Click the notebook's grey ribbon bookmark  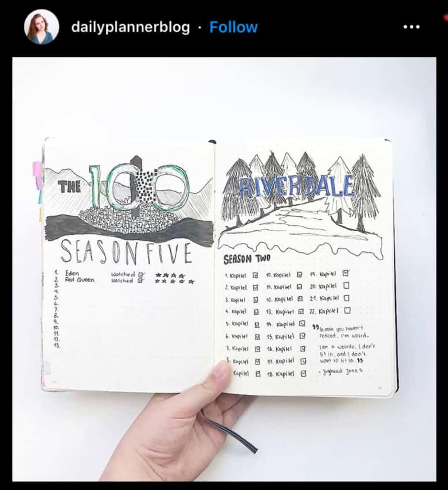[x=230, y=432]
